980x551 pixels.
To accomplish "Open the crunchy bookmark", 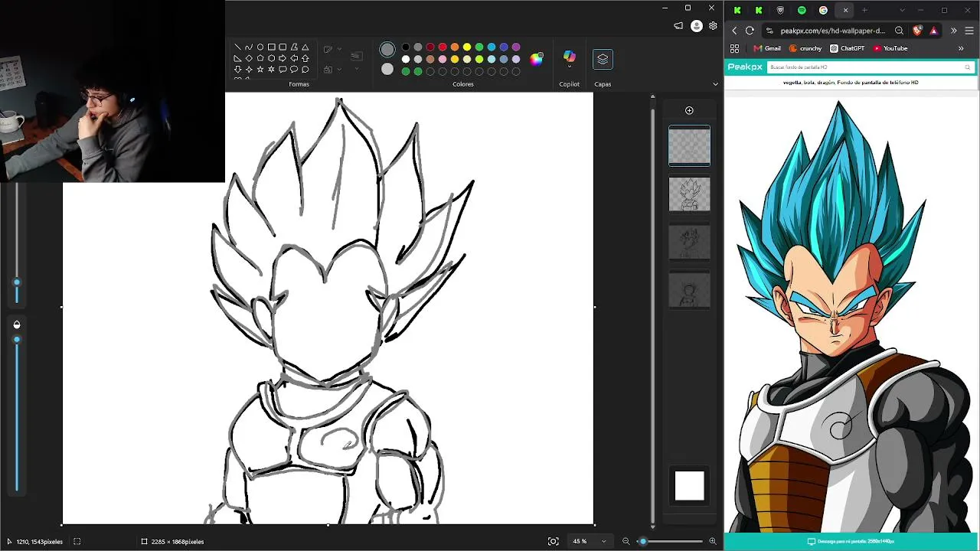I will coord(805,48).
